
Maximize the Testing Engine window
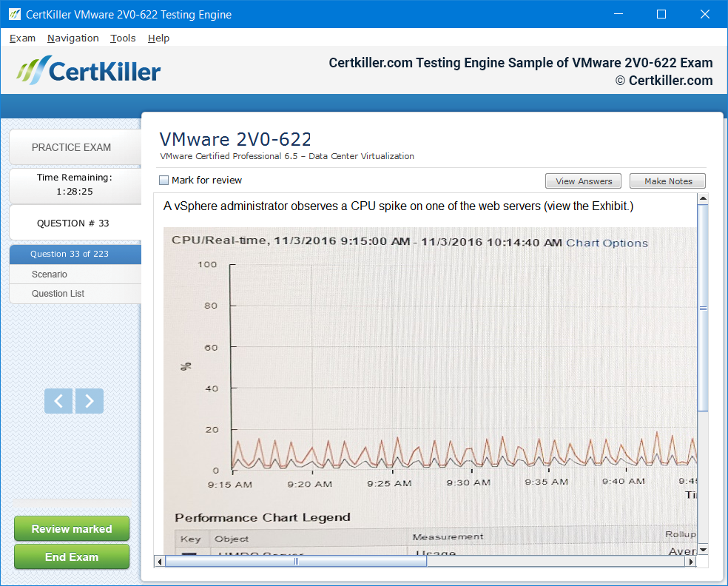[661, 14]
